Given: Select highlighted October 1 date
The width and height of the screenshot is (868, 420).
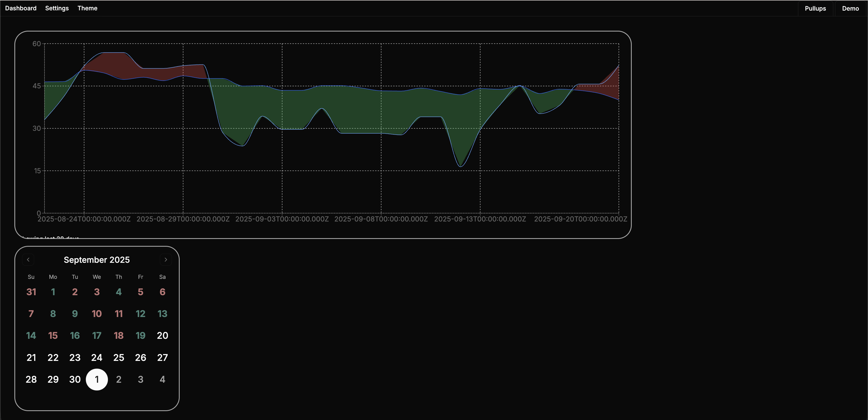Looking at the screenshot, I should [x=97, y=379].
